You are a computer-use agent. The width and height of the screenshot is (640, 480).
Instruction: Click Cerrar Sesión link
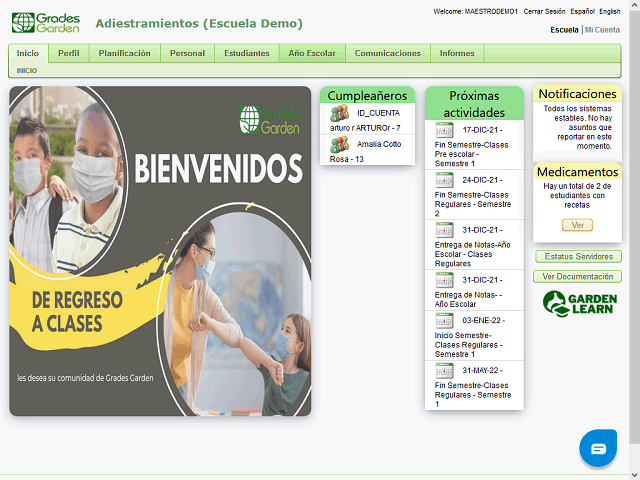(x=544, y=11)
